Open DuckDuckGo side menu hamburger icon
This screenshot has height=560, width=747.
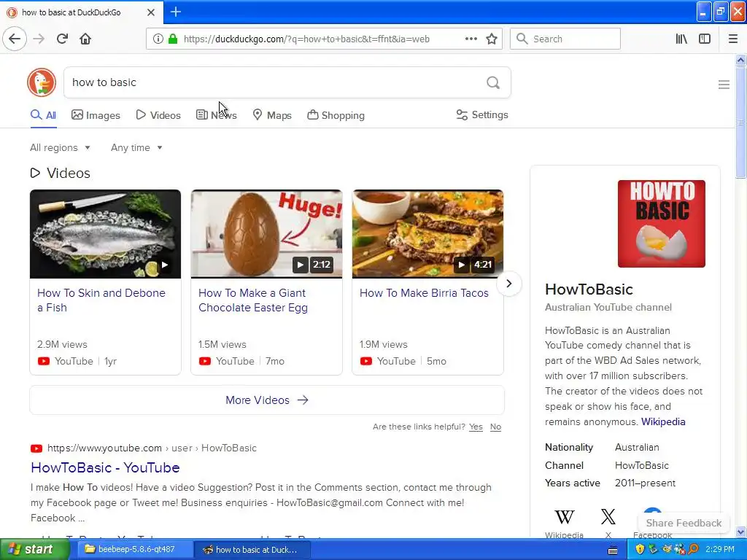724,85
